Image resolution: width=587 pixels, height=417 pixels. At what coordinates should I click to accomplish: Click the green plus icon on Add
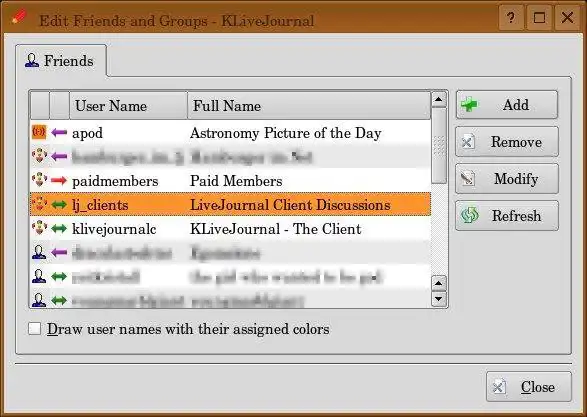469,104
